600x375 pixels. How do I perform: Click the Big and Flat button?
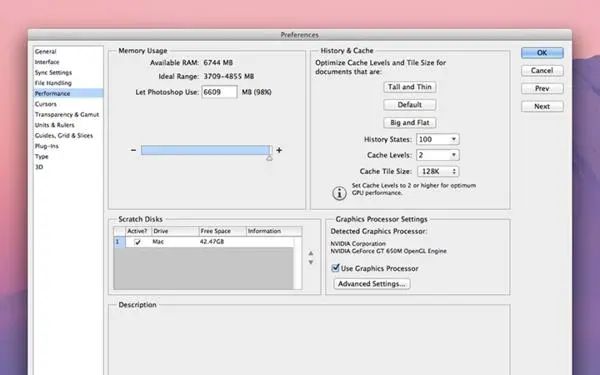coord(409,123)
